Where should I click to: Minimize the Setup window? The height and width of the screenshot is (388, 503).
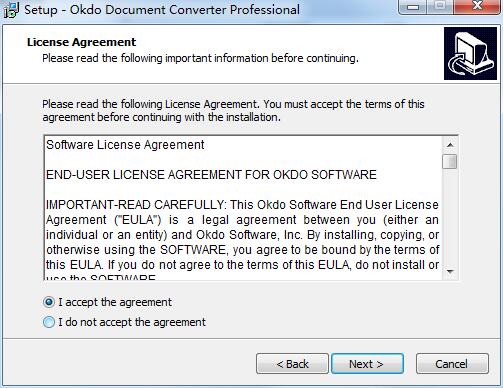pos(413,7)
